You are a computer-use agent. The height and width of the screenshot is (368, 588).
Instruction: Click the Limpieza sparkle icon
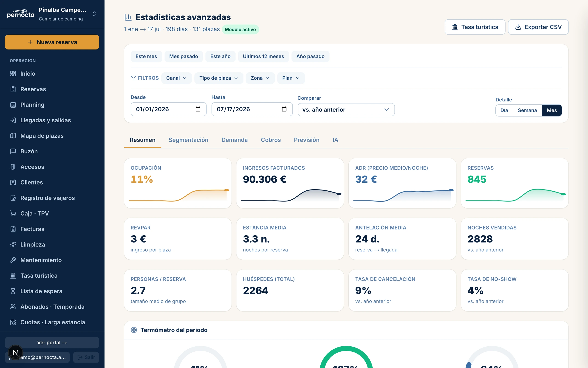tap(13, 244)
